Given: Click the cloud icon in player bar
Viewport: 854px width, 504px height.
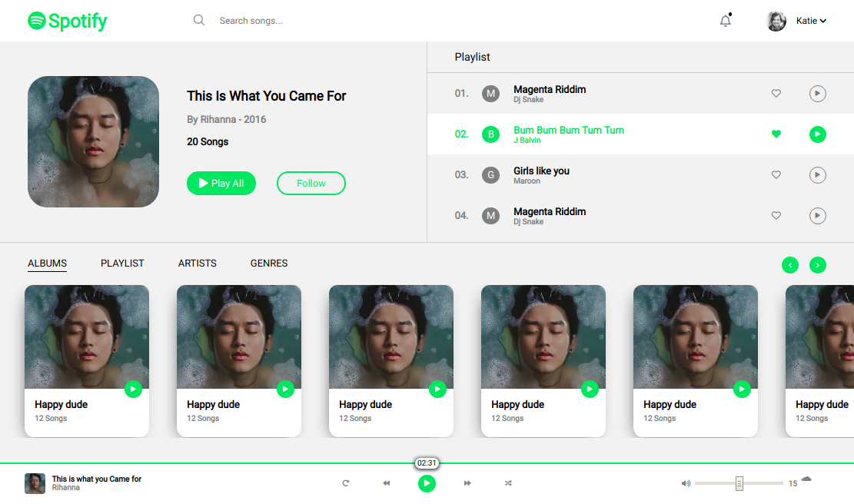Looking at the screenshot, I should (806, 479).
